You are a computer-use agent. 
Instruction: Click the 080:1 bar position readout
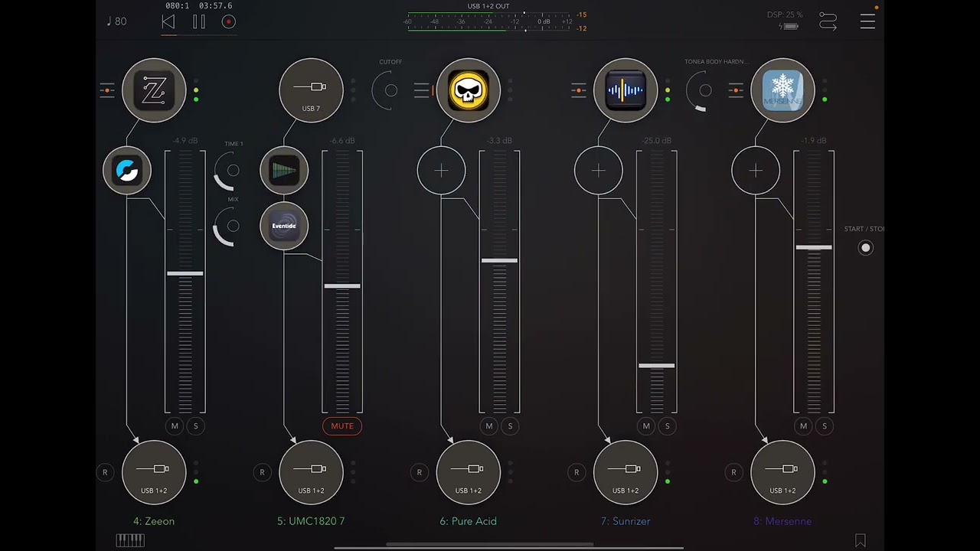pos(177,5)
